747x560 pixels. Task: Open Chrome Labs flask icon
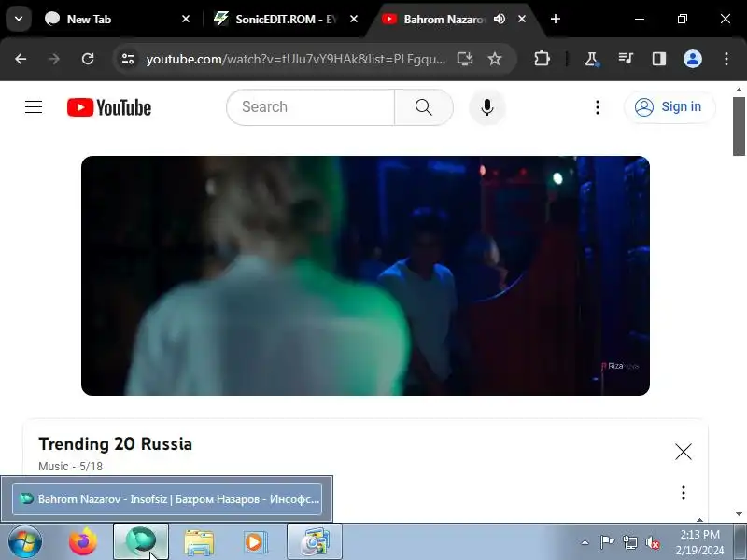tap(591, 59)
